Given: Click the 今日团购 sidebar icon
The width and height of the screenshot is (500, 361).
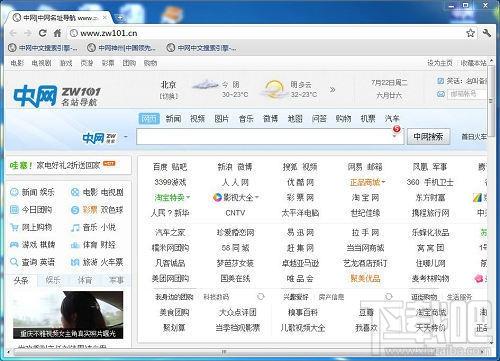Looking at the screenshot, I should (14, 210).
